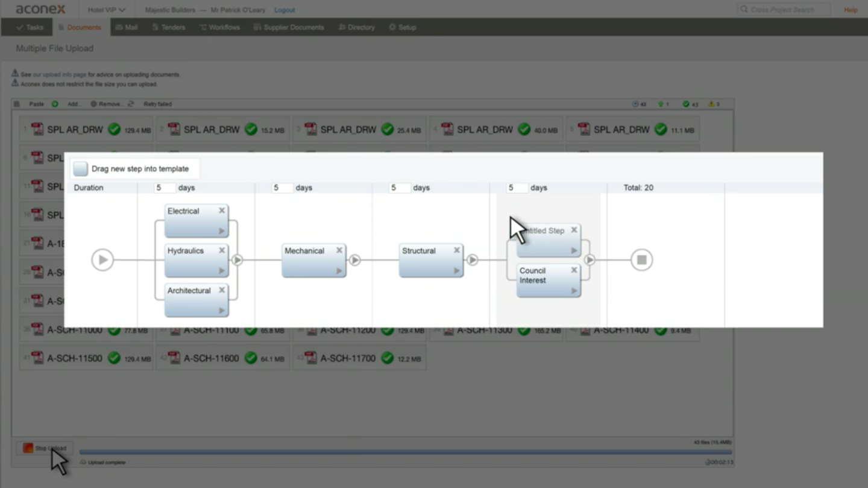Click the new step box icon

(x=80, y=169)
